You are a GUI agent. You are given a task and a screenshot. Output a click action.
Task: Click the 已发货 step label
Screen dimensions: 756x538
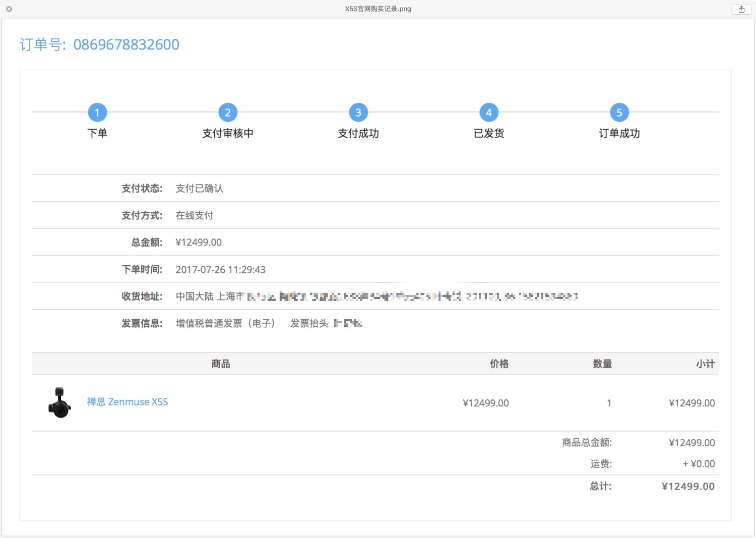tap(489, 133)
